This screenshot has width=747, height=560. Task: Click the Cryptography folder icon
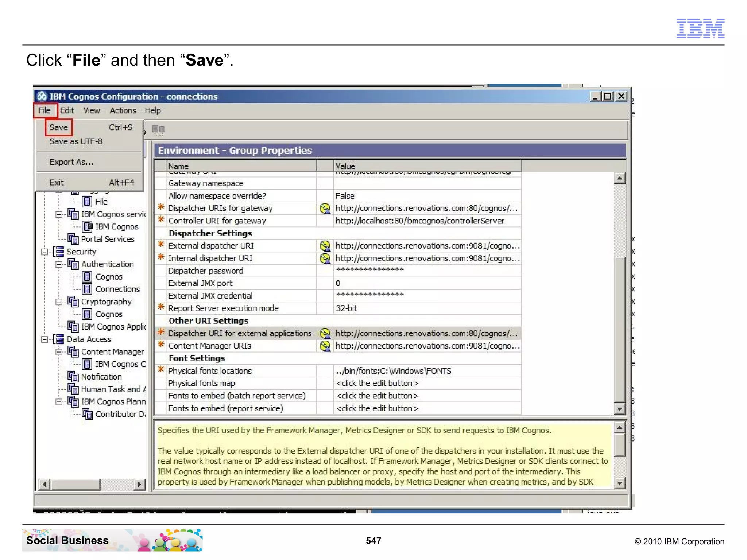[73, 302]
